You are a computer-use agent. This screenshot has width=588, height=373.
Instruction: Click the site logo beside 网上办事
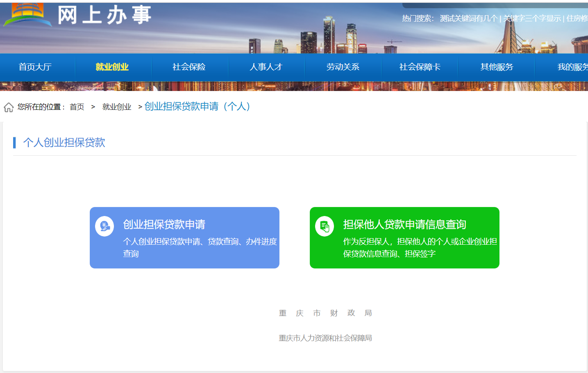point(27,15)
